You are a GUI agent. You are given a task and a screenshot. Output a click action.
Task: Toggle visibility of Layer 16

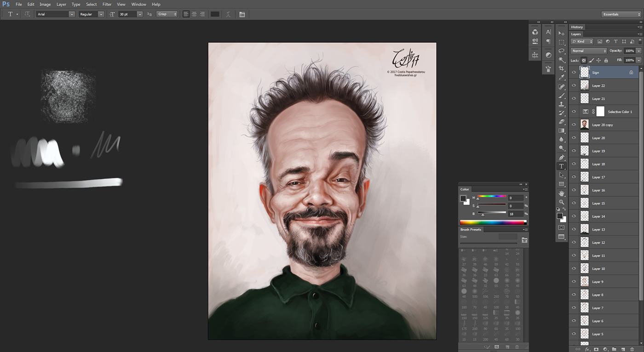(x=574, y=190)
